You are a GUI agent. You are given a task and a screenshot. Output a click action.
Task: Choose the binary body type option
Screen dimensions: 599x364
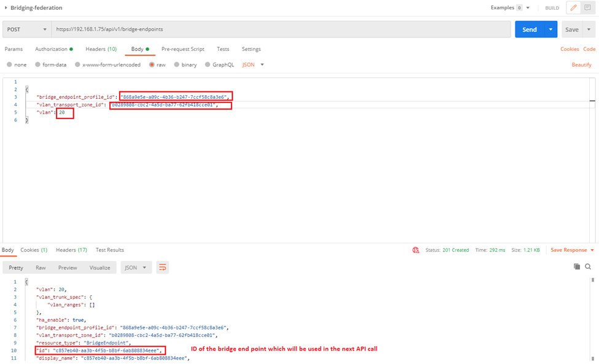(177, 64)
